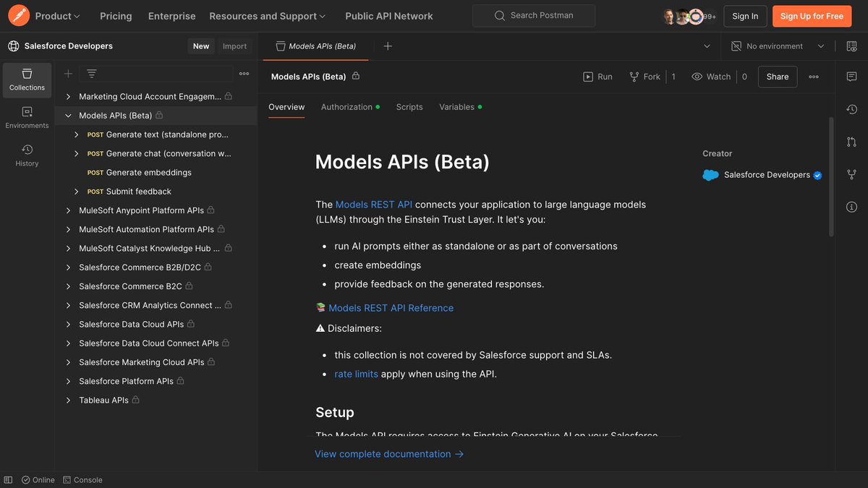Image resolution: width=868 pixels, height=488 pixels.
Task: Click the Sign Up for Free button
Action: click(812, 16)
